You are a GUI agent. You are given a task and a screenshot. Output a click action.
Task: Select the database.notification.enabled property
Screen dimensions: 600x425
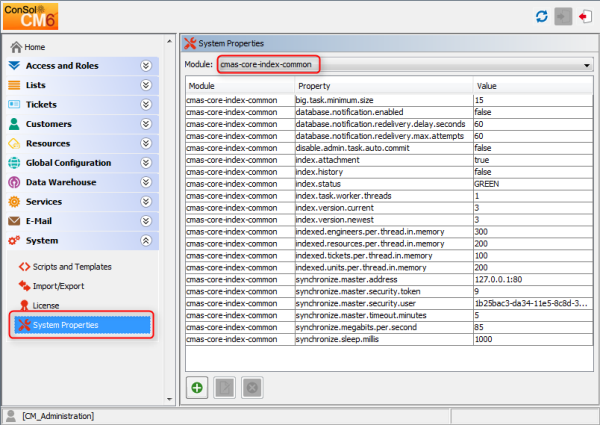point(389,112)
